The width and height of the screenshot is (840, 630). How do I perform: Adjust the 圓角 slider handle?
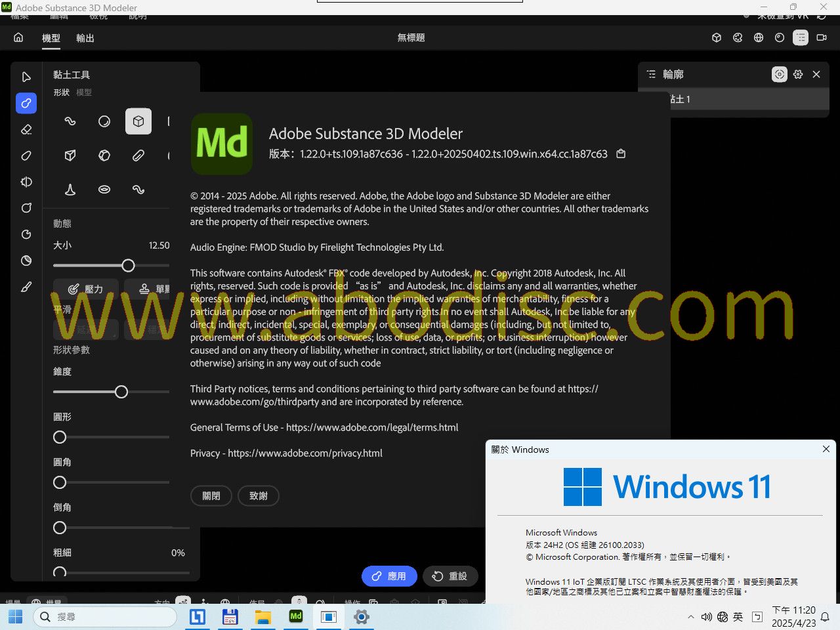click(60, 482)
